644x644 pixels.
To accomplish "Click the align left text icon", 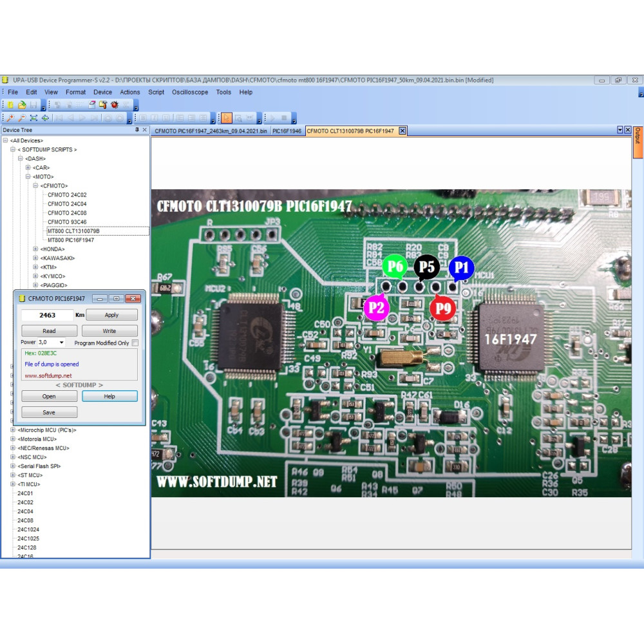I will pyautogui.click(x=180, y=118).
